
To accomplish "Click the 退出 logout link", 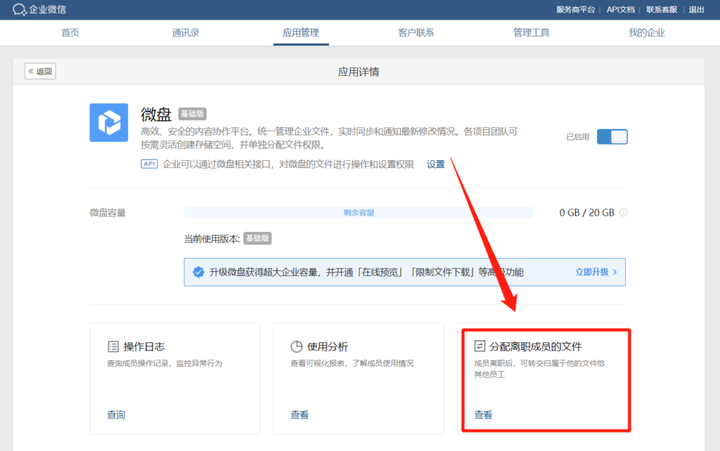I will (x=697, y=10).
